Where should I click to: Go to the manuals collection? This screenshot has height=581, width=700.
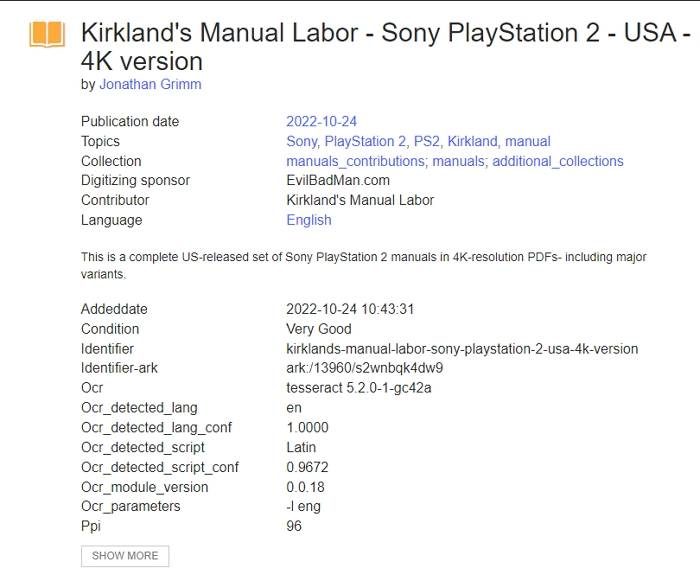point(458,161)
